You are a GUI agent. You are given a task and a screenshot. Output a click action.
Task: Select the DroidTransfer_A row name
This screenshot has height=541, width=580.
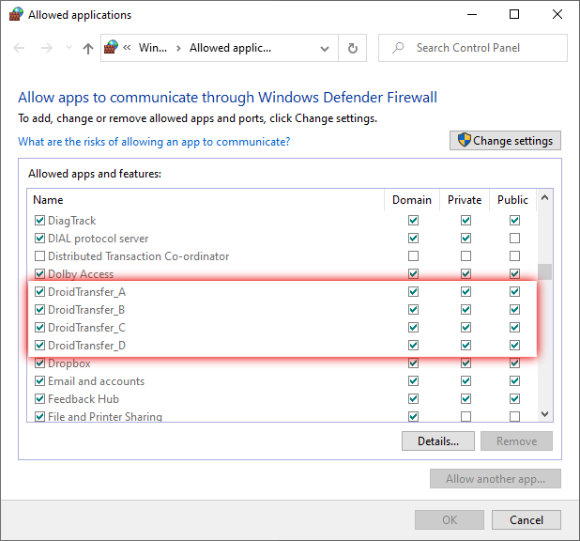tap(87, 292)
